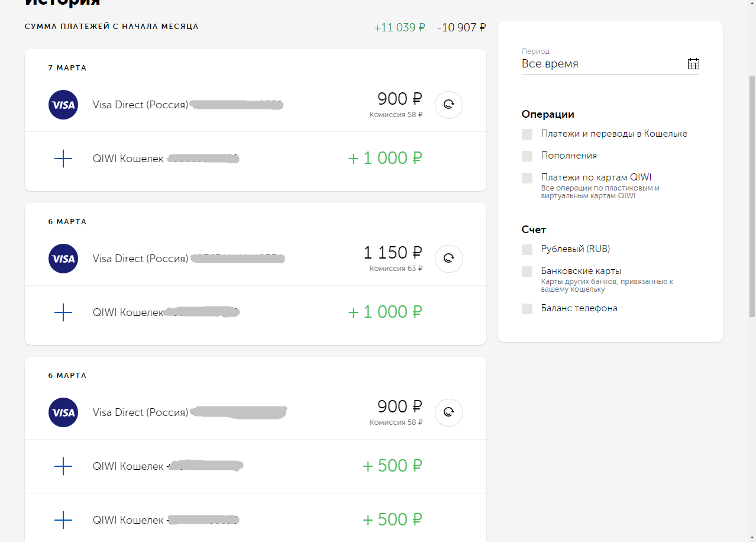Click the Операции filter heading
This screenshot has height=542, width=756.
(x=548, y=114)
